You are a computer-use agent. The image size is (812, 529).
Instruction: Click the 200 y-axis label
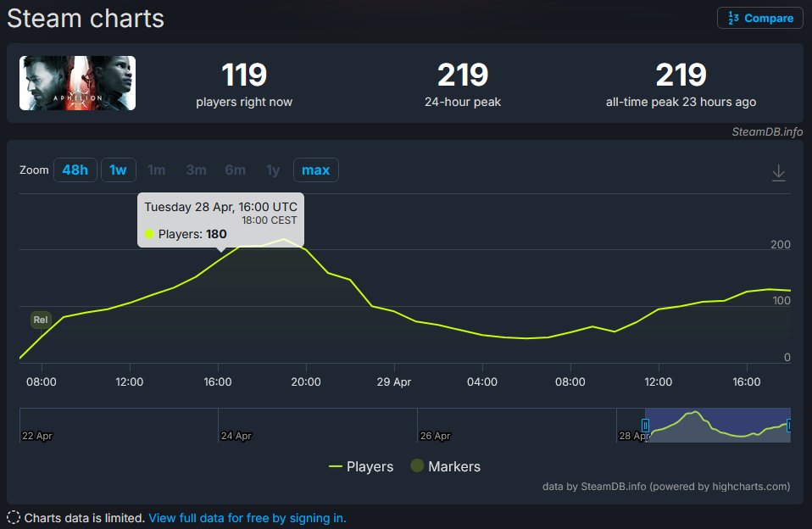point(781,244)
